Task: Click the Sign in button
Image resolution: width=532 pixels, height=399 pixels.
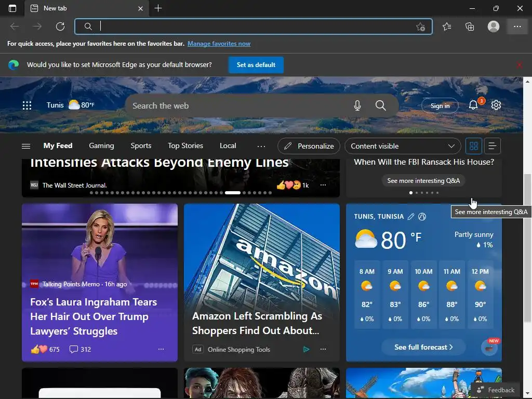Action: 440,106
